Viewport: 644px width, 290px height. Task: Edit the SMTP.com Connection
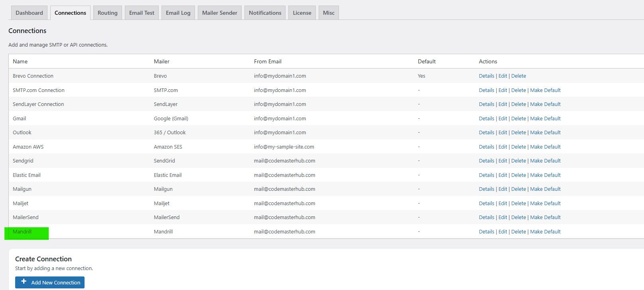[502, 90]
